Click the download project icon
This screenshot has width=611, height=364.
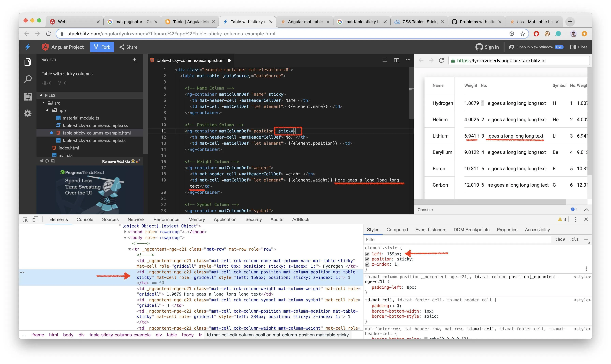pos(134,60)
